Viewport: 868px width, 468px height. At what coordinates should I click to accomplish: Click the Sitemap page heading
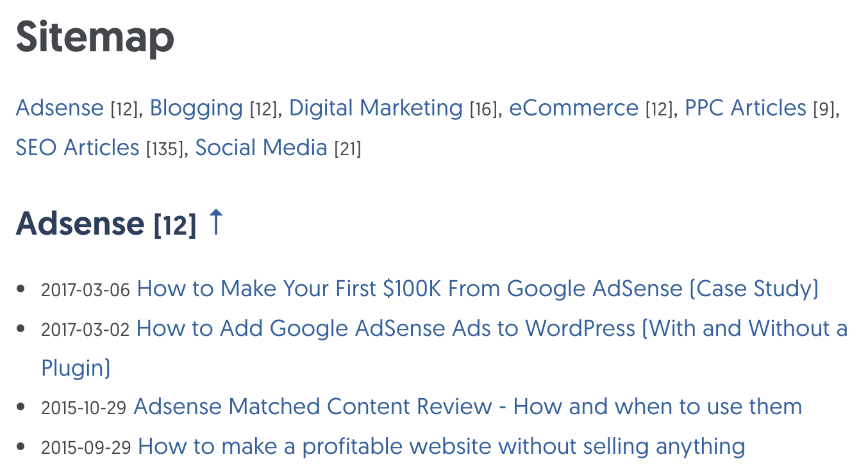click(95, 37)
